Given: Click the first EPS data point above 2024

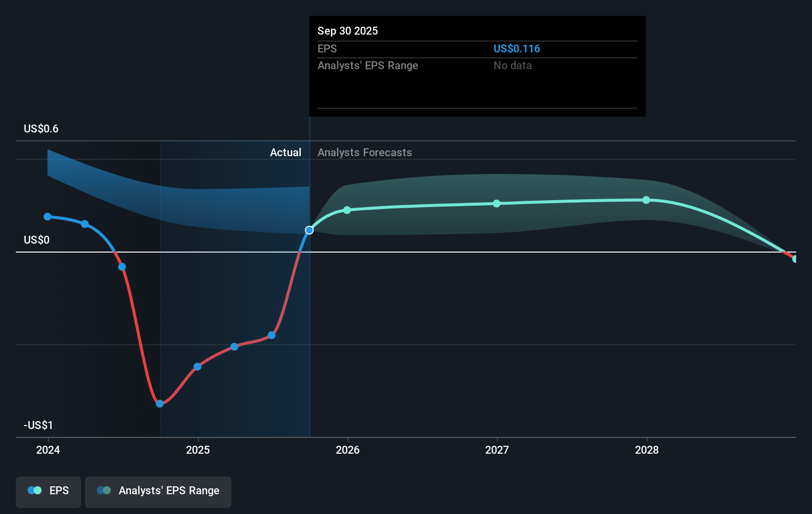Looking at the screenshot, I should [47, 216].
